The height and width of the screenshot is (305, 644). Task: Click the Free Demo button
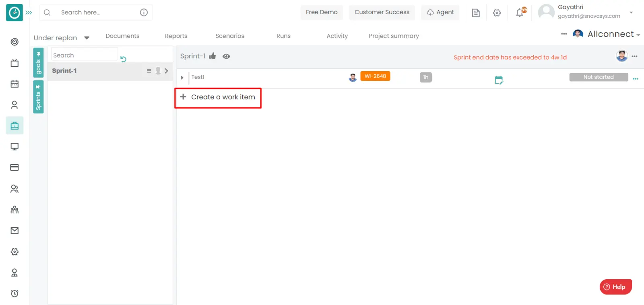tap(321, 12)
